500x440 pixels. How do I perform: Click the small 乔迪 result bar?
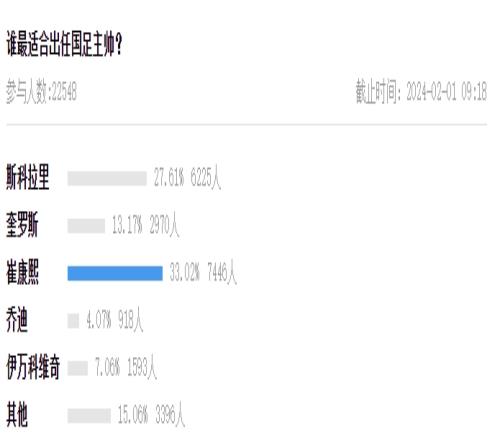click(x=73, y=321)
